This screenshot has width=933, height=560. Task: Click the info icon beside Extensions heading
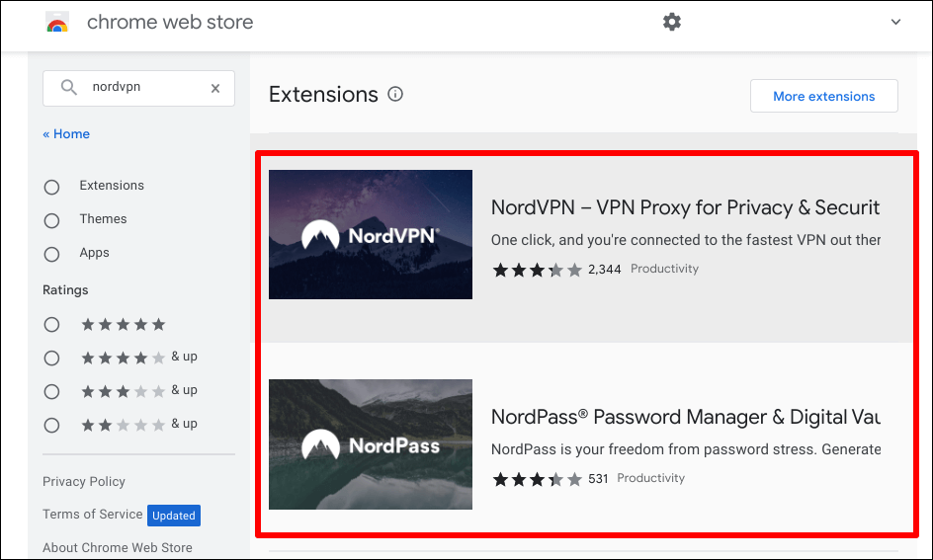coord(395,94)
